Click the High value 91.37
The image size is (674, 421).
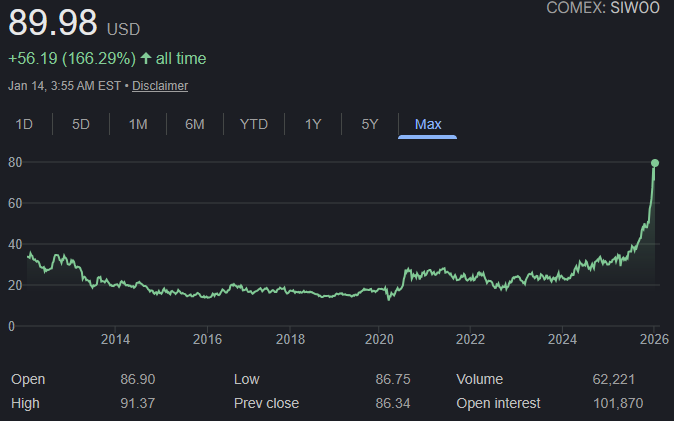pyautogui.click(x=138, y=403)
